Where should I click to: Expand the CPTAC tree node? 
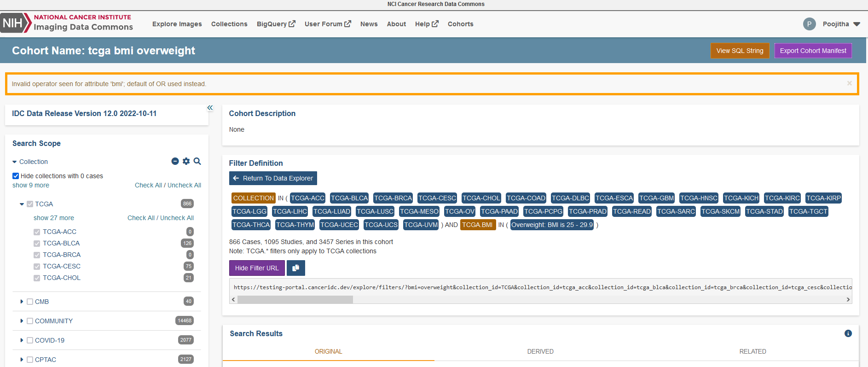[x=22, y=360]
